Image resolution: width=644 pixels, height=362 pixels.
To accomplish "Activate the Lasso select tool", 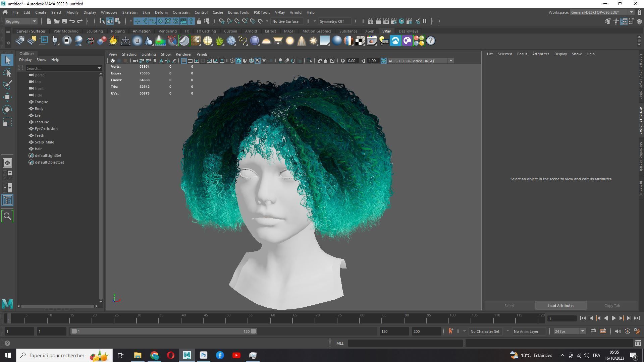I will click(x=7, y=72).
